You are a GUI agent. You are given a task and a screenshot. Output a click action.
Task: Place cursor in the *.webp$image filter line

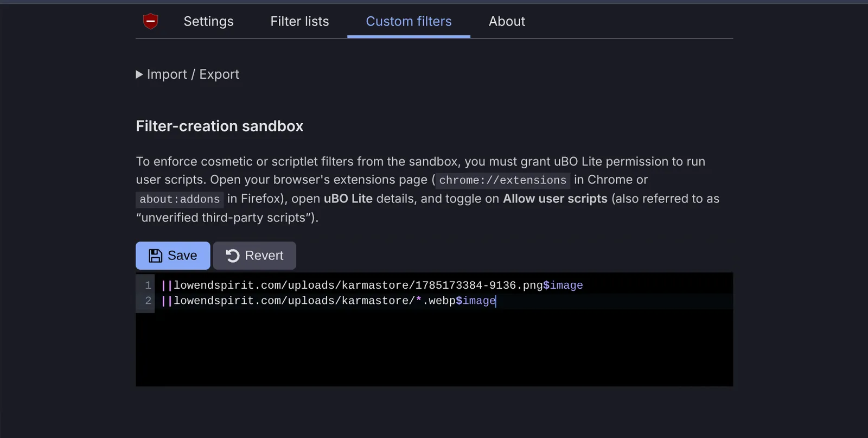pos(329,301)
